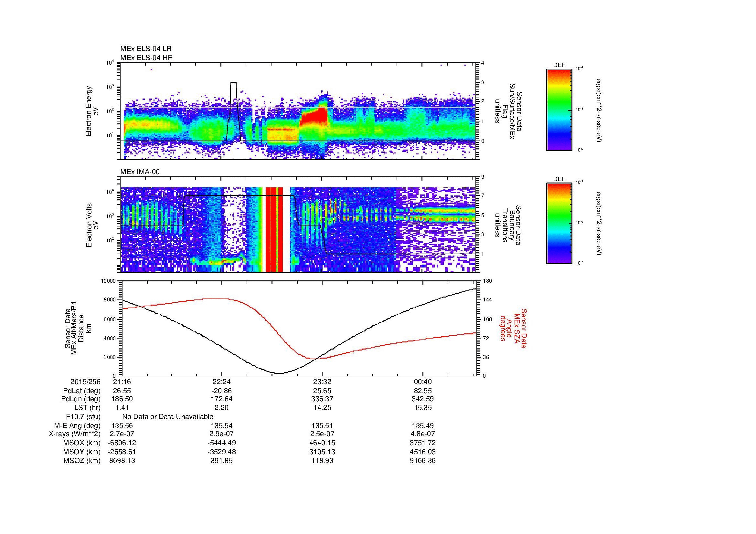Click the Electron Volts eV axis label
The image size is (756, 534).
pyautogui.click(x=92, y=225)
